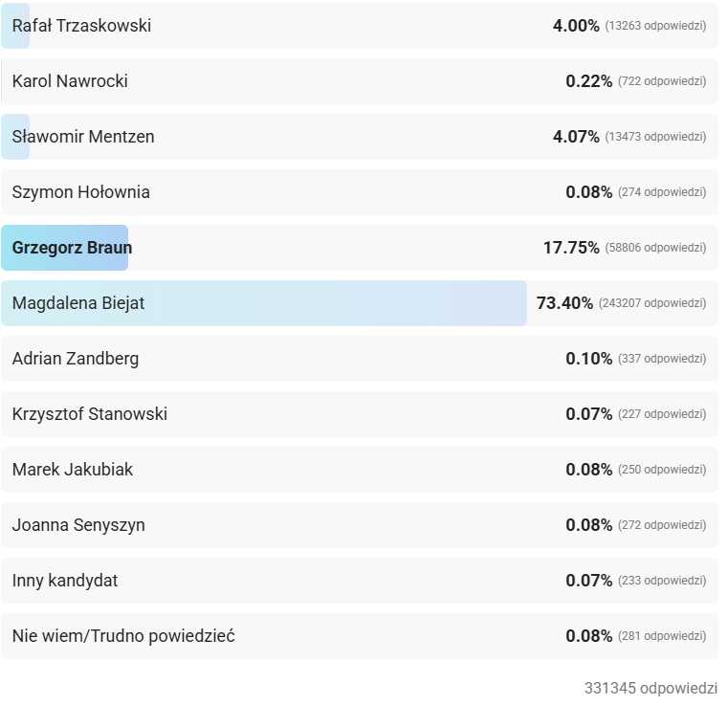This screenshot has width=728, height=705.
Task: Pick the Nie wiem/Trudno powiedzieć answer
Action: click(360, 636)
